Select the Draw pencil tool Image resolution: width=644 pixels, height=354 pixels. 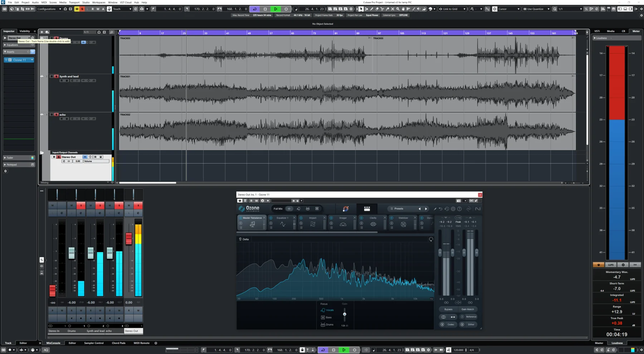[x=372, y=9]
